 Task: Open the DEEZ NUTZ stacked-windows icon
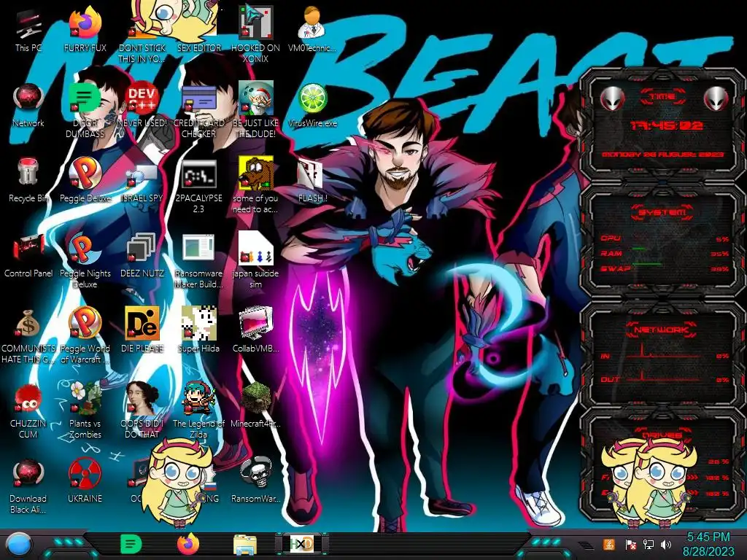142,255
